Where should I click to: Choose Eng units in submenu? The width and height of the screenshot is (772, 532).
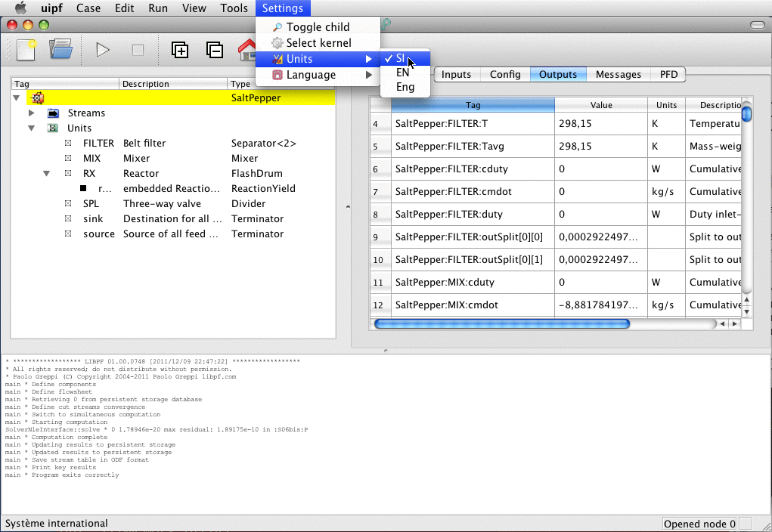coord(405,87)
